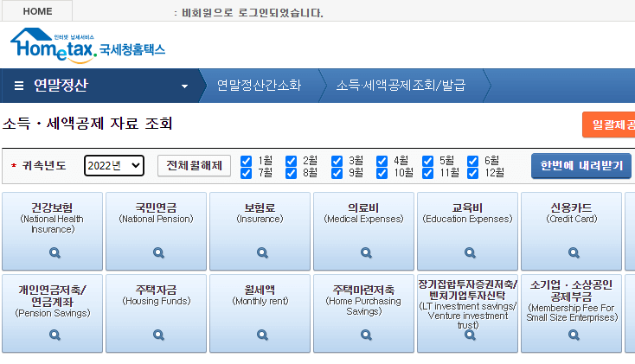Uncheck the 7월 checkbox
The width and height of the screenshot is (635, 364).
click(x=246, y=173)
